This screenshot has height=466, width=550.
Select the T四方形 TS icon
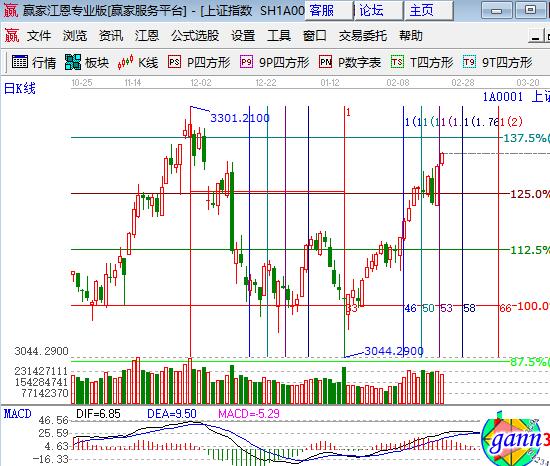[x=397, y=62]
